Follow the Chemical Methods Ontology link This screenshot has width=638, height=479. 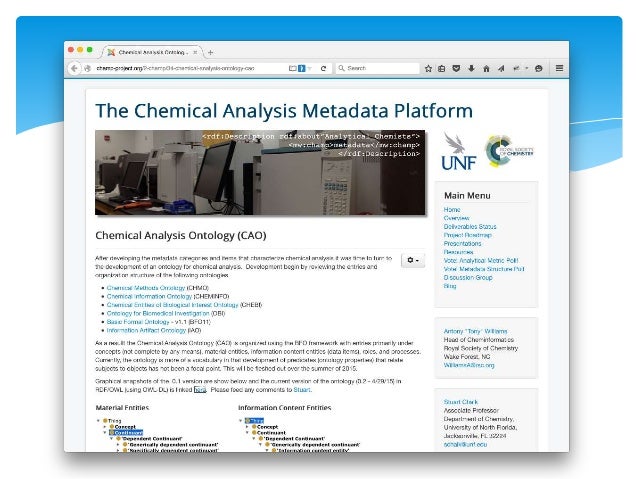click(146, 288)
